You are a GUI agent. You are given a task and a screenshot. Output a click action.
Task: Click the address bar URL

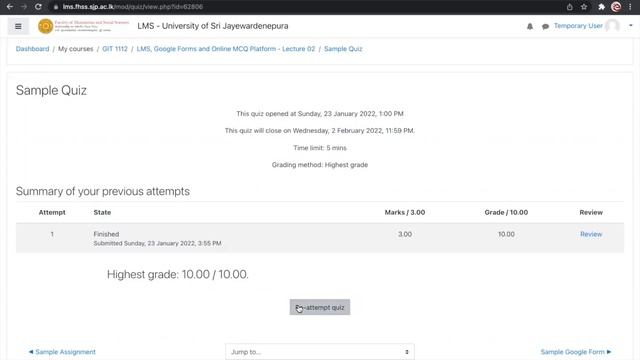(x=133, y=7)
